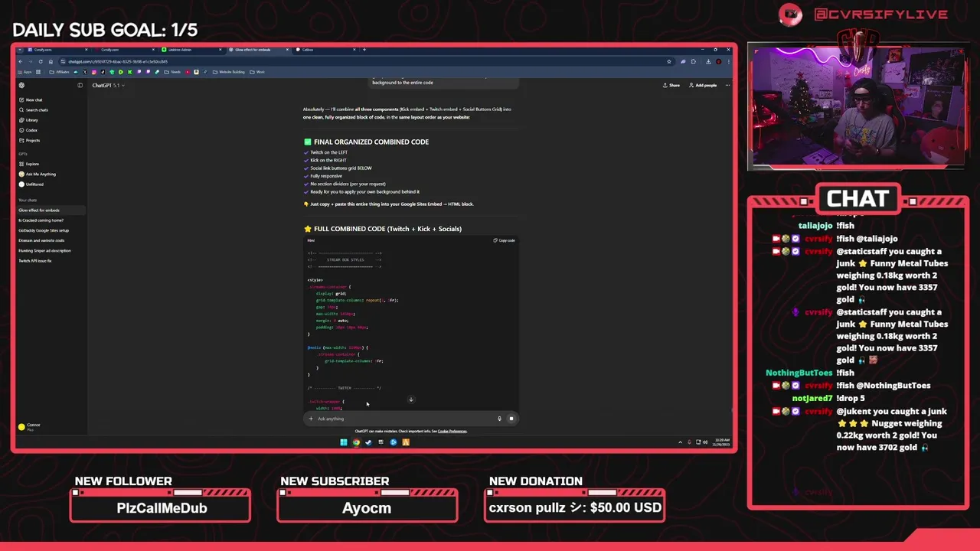
Task: Click the stream webcam thumbnail
Action: 858,106
